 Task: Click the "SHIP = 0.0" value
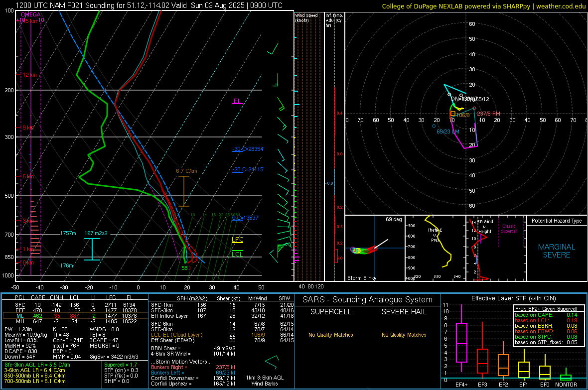click(x=117, y=381)
